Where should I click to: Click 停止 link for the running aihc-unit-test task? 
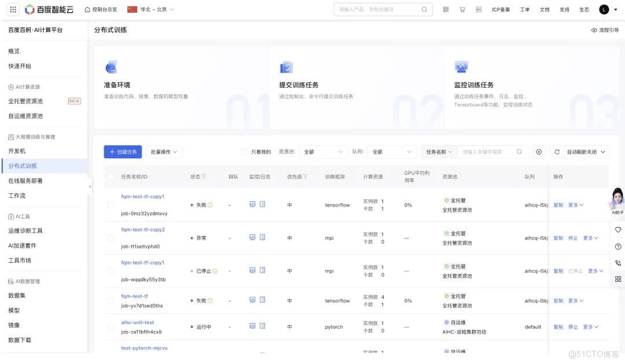573,326
